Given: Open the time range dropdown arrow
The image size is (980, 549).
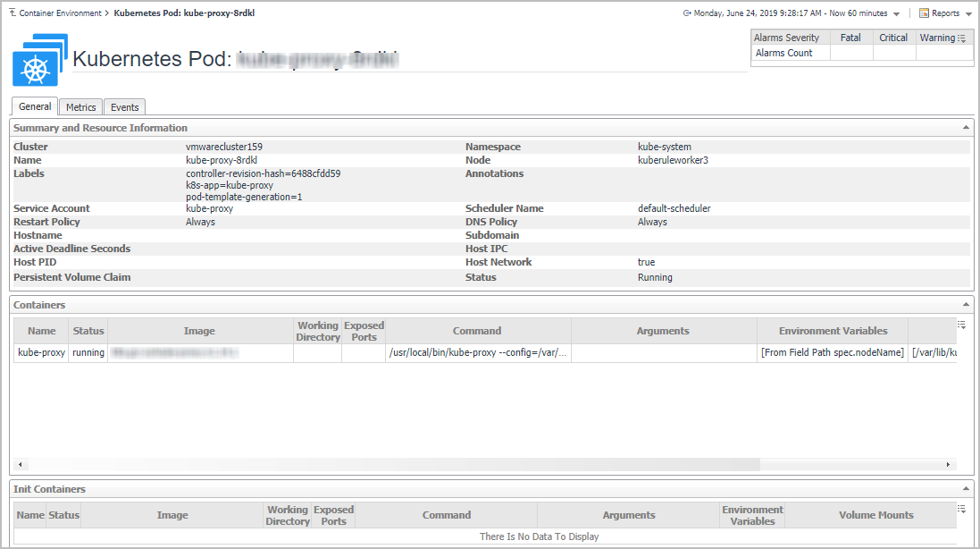Looking at the screenshot, I should tap(896, 13).
